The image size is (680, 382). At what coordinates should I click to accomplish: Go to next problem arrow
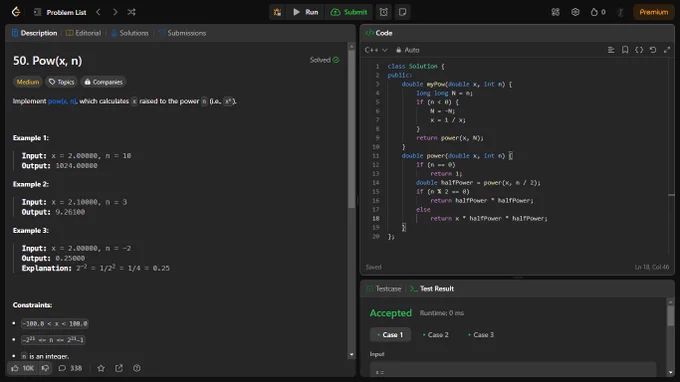pos(115,12)
